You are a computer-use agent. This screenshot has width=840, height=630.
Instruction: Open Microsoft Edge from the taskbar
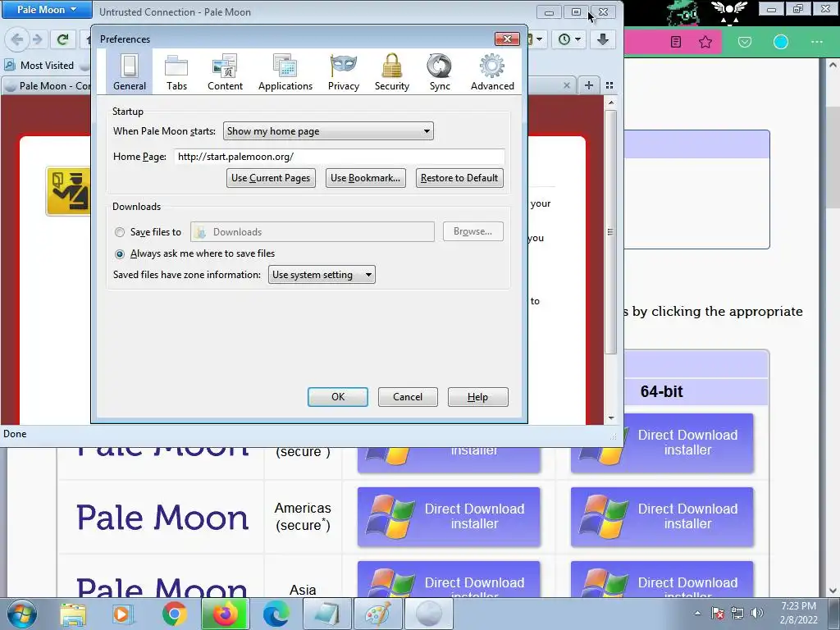click(x=276, y=614)
